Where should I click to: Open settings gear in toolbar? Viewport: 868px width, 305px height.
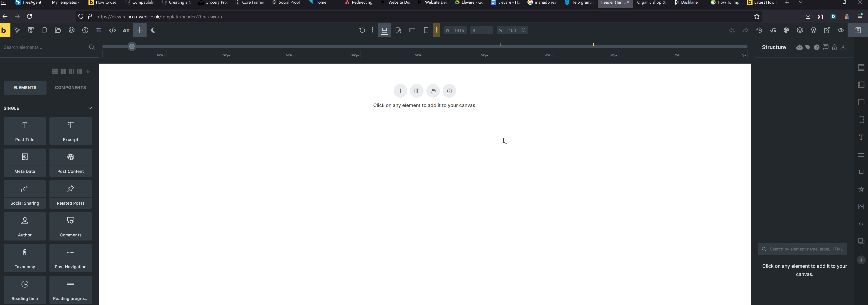click(71, 30)
